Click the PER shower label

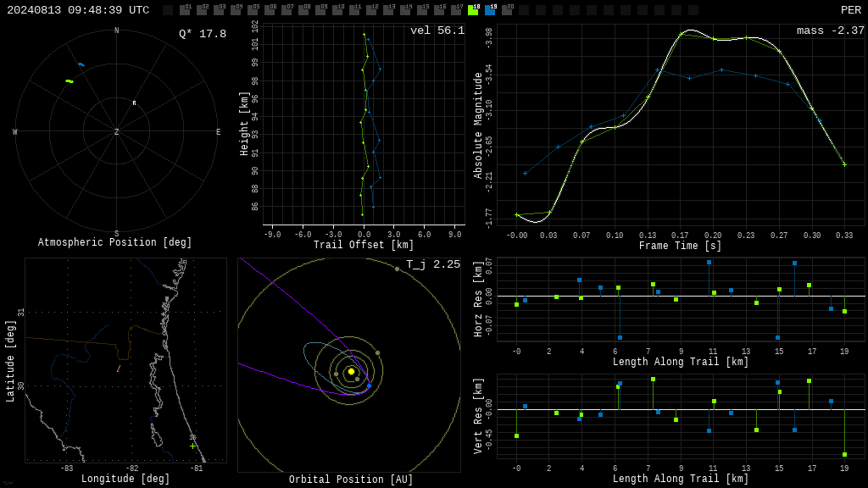(x=851, y=10)
